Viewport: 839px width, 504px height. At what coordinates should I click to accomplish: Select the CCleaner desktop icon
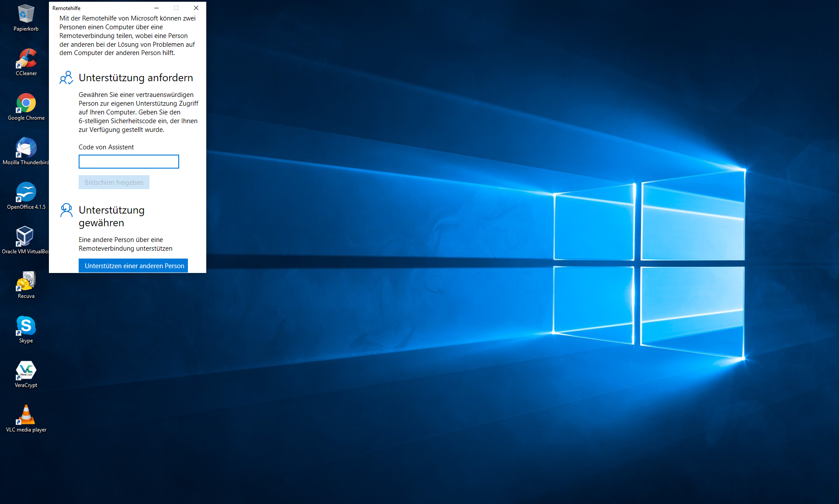pyautogui.click(x=26, y=59)
